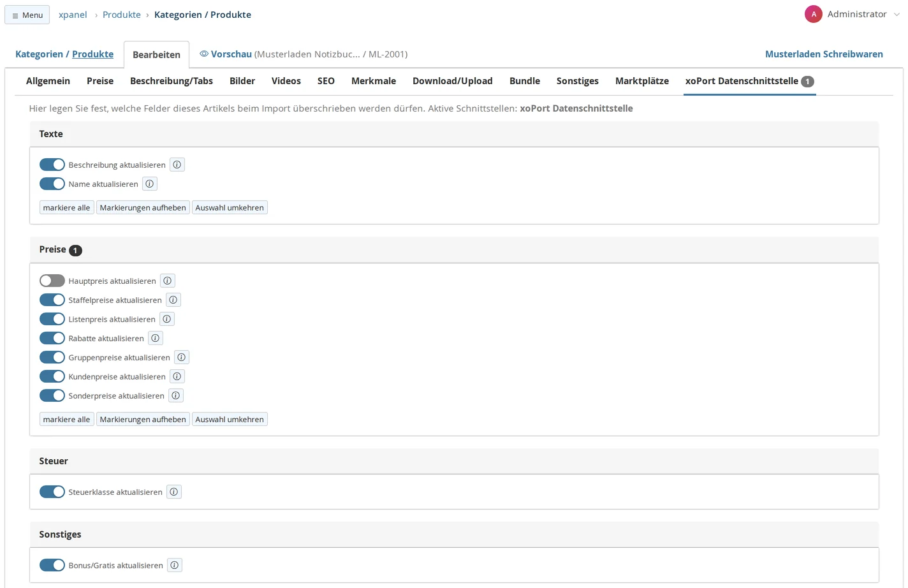
Task: Open info icon for Name aktualisieren
Action: 150,184
